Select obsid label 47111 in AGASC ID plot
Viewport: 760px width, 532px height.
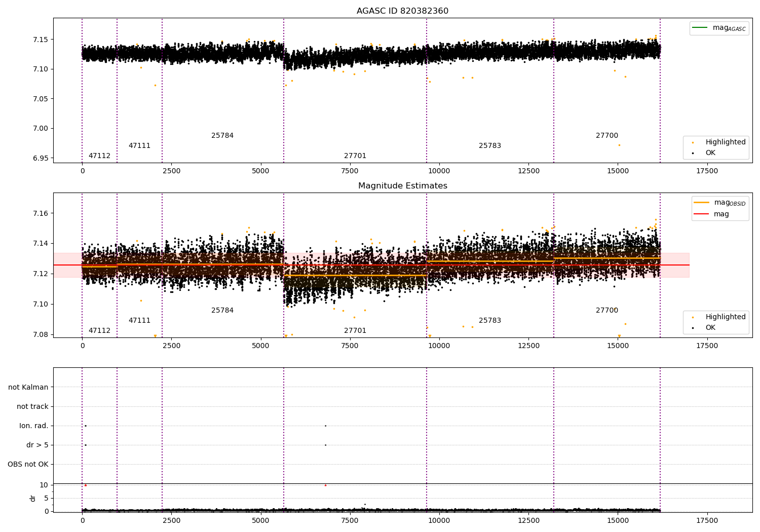[139, 146]
